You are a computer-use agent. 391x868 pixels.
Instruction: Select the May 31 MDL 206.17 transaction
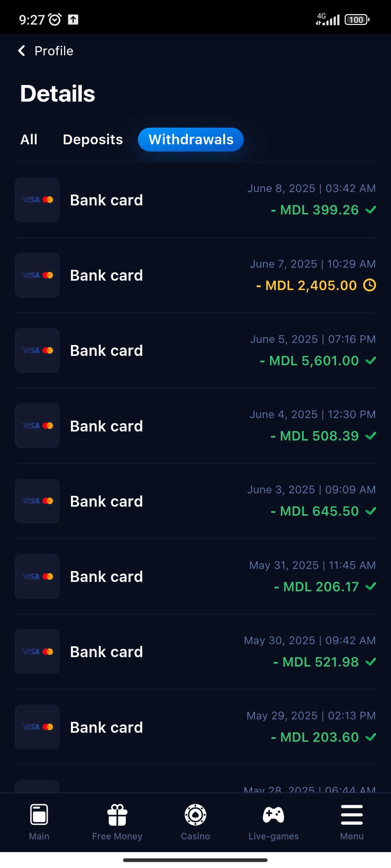195,576
